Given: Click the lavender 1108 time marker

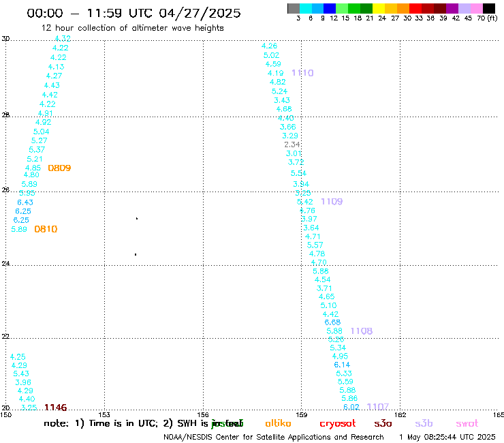Looking at the screenshot, I should 362,331.
